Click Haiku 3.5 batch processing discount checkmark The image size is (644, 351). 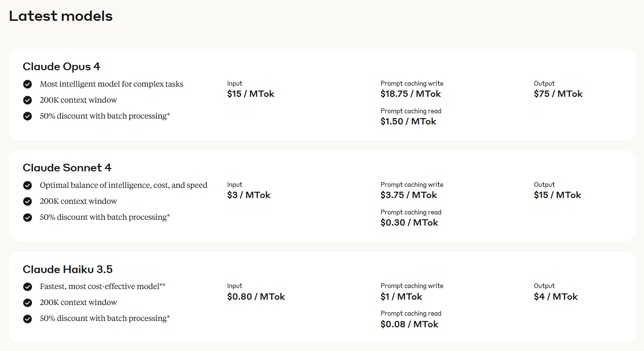[x=28, y=319]
